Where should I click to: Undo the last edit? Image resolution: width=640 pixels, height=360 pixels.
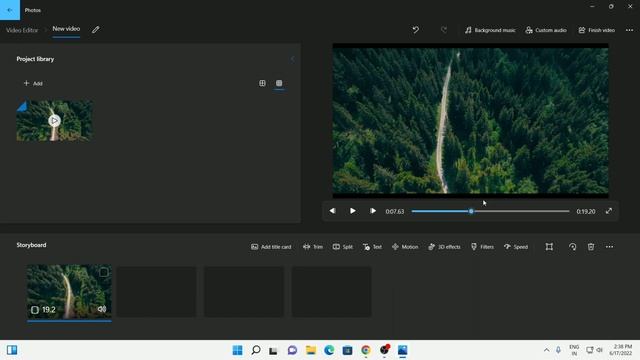(416, 30)
